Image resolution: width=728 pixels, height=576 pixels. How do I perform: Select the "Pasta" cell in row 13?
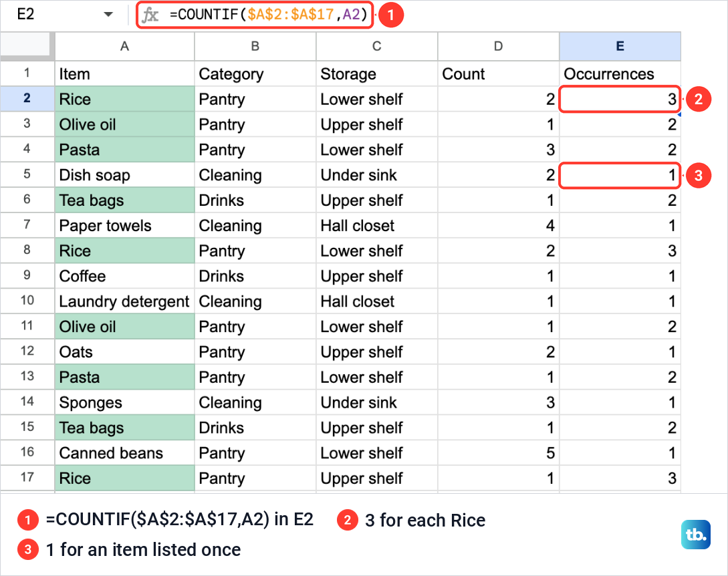pyautogui.click(x=124, y=377)
